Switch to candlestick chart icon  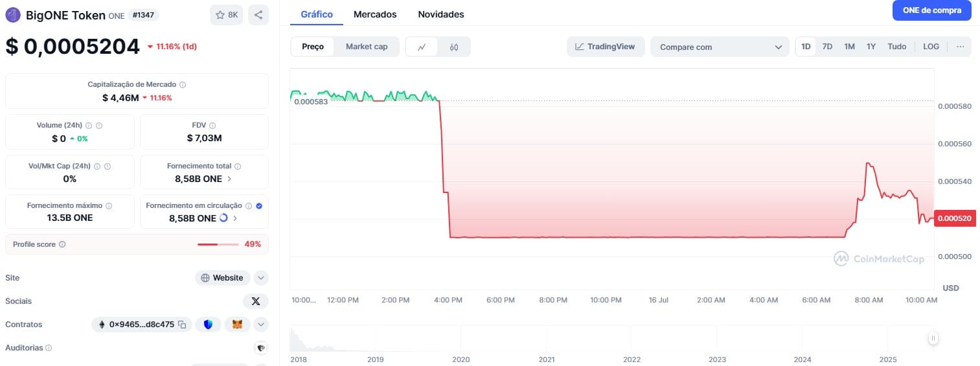(x=453, y=47)
